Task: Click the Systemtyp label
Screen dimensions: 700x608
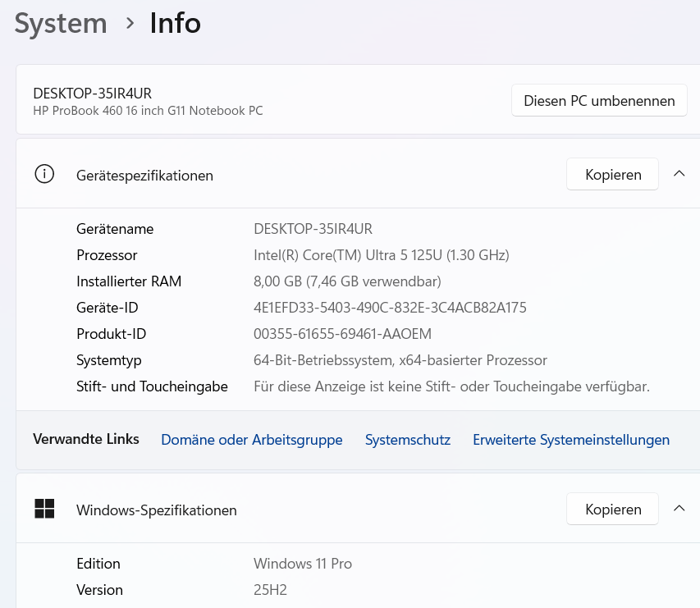Action: click(x=109, y=361)
